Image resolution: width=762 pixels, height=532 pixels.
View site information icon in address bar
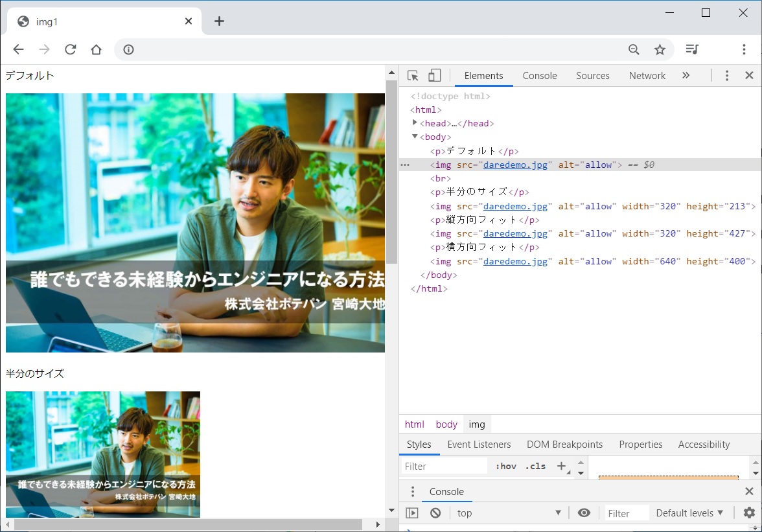(128, 49)
